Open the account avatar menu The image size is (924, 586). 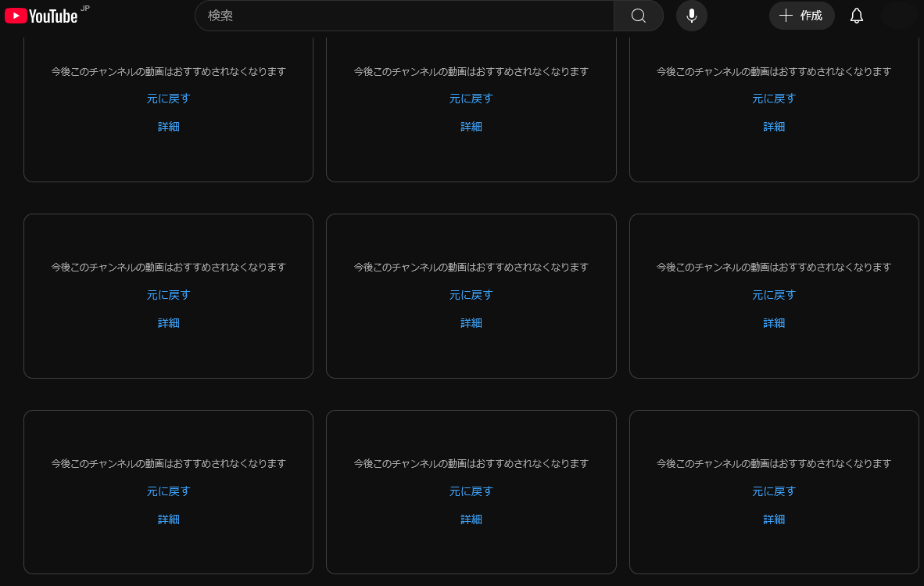pos(899,16)
